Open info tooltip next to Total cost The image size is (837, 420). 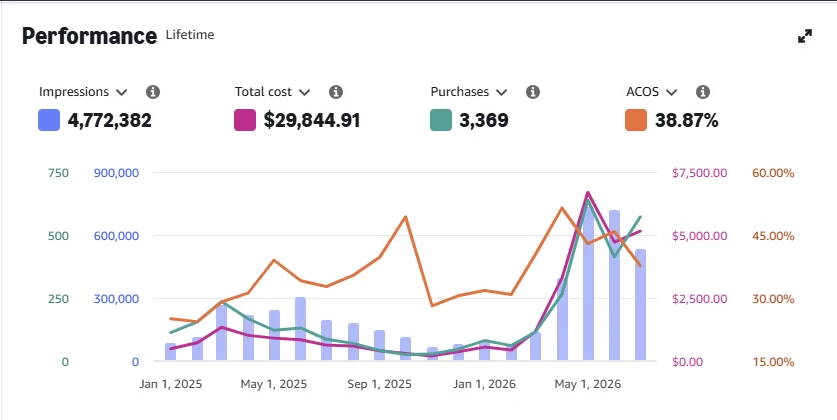click(336, 92)
